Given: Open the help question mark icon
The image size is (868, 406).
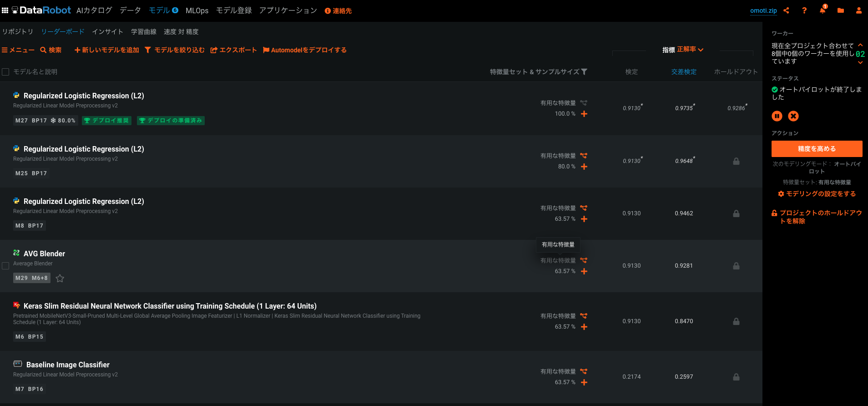Looking at the screenshot, I should click(x=804, y=10).
